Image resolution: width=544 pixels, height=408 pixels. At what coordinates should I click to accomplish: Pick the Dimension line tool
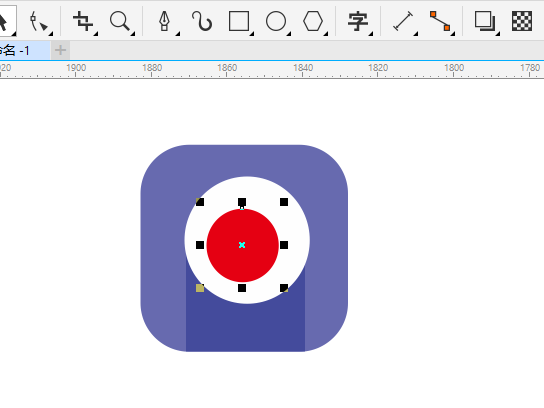[x=403, y=22]
